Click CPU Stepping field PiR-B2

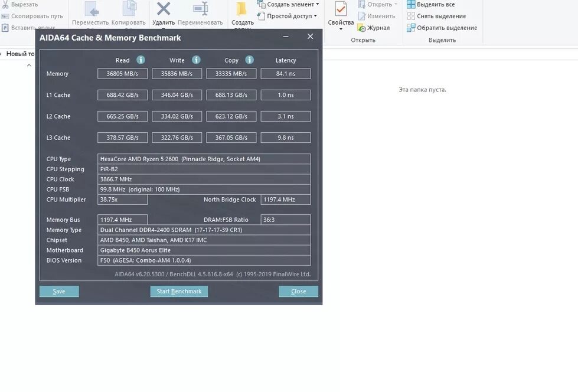click(204, 169)
